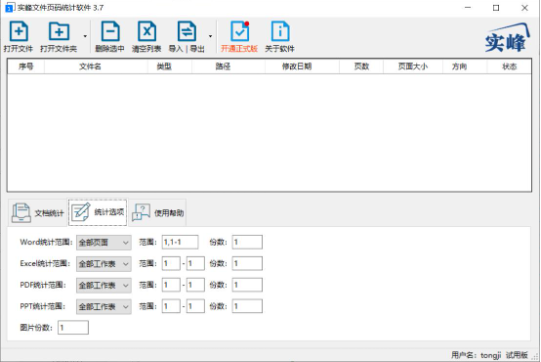Click the Word 范围 input field
Viewport: 541px width, 362px height.
click(x=180, y=242)
